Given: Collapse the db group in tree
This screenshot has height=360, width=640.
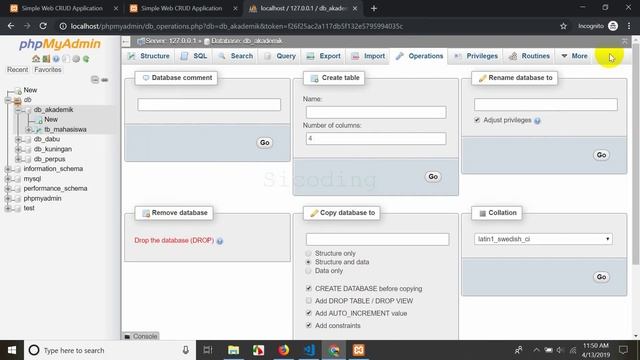Looking at the screenshot, I should coord(8,100).
